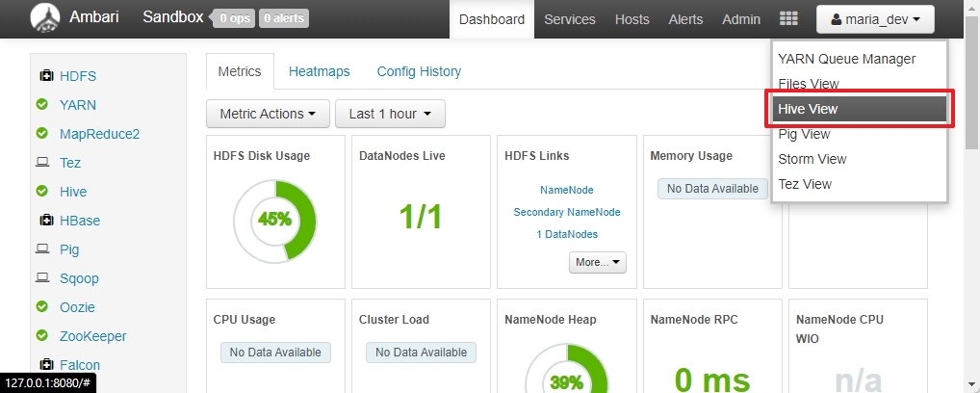The height and width of the screenshot is (393, 980).
Task: Click the NameNode link in HDFS Links
Action: [567, 190]
